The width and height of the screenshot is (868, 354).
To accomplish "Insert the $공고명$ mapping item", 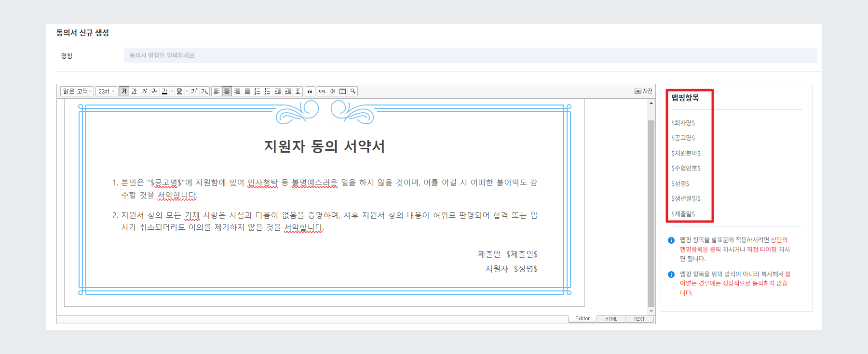I will click(x=683, y=138).
